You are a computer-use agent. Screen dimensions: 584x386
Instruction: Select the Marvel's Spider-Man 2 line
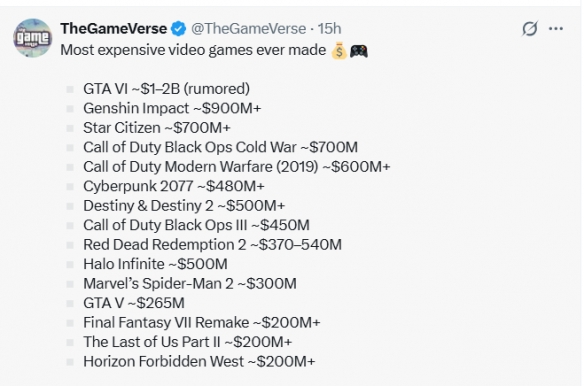coord(190,284)
